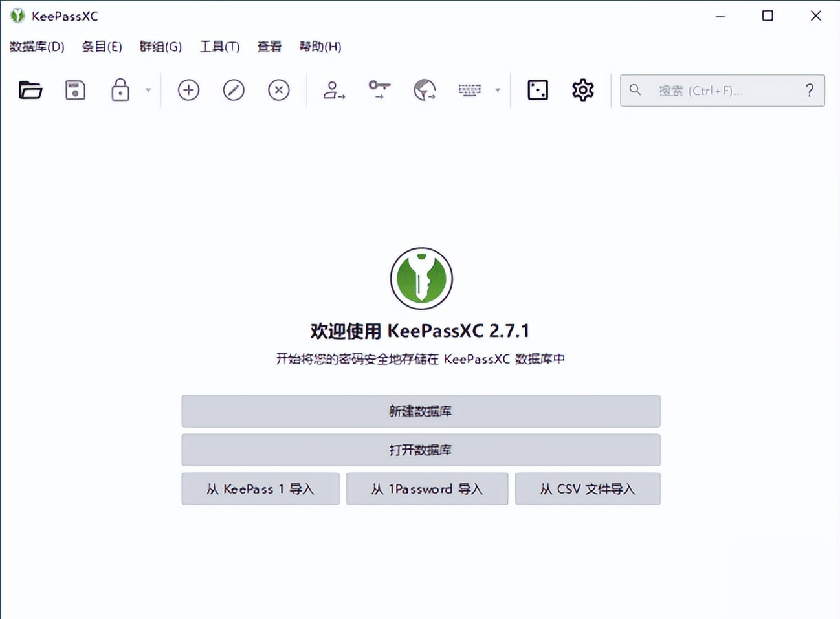Open settings via the gear icon

[x=583, y=90]
